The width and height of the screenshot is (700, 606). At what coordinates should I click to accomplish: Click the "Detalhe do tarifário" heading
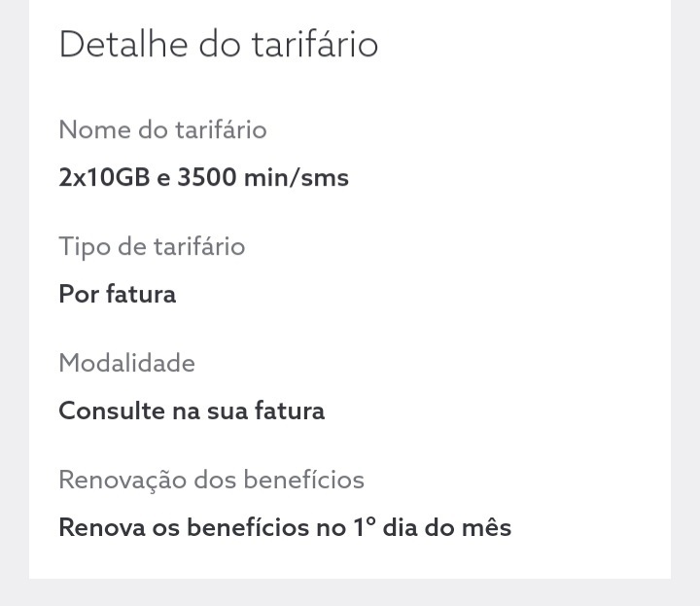point(219,44)
